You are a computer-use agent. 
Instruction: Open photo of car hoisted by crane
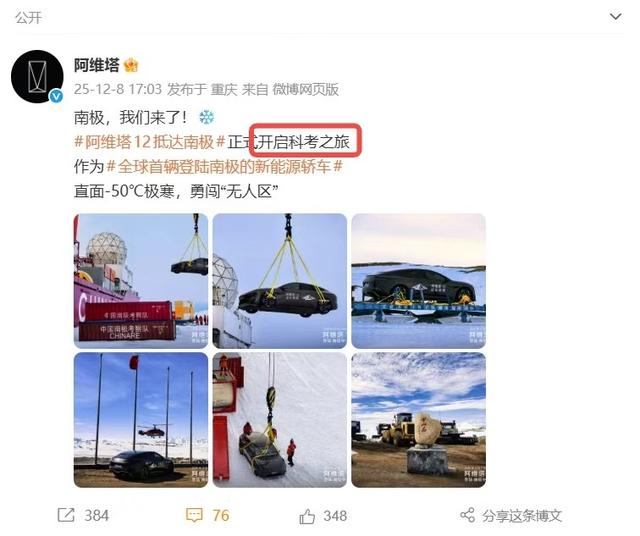(280, 281)
